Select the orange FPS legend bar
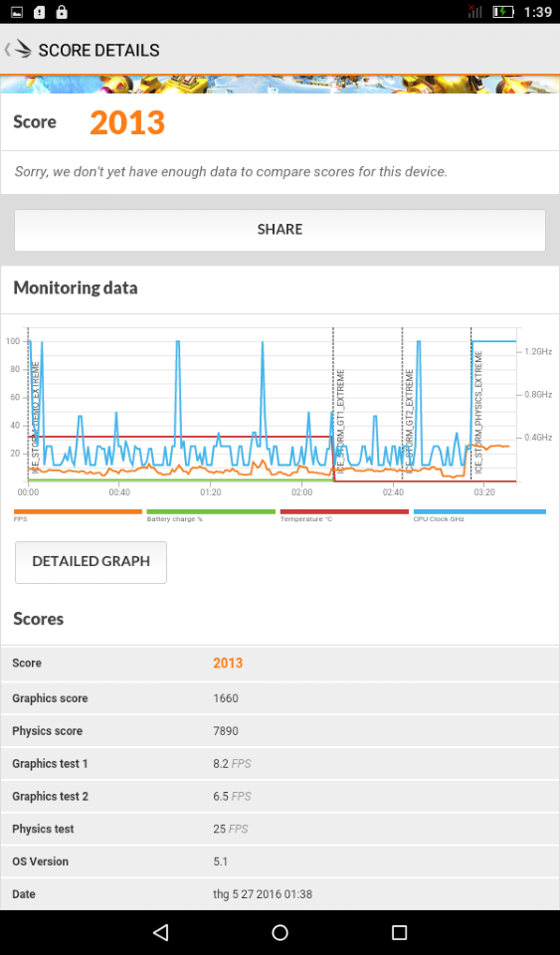The image size is (560, 955). [x=78, y=512]
